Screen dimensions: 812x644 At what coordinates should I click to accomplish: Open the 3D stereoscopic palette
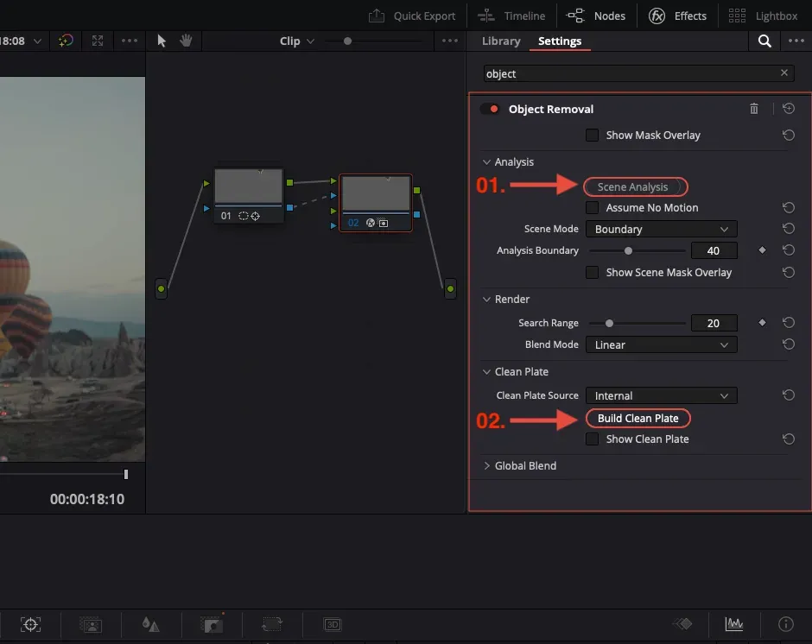333,624
